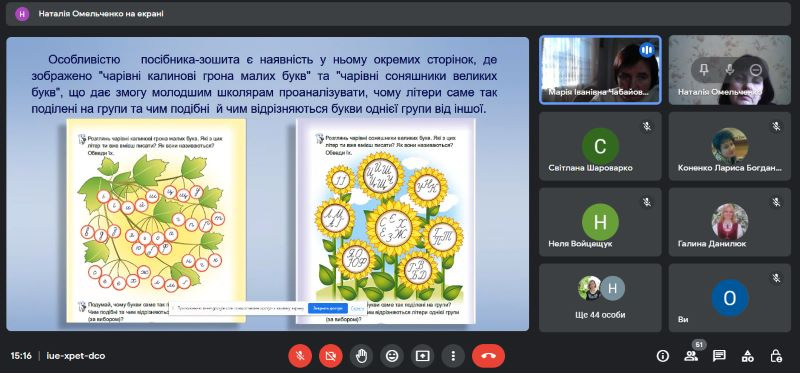Select Світлана Шароварко's participant tile
800x373 pixels.
pyautogui.click(x=601, y=146)
